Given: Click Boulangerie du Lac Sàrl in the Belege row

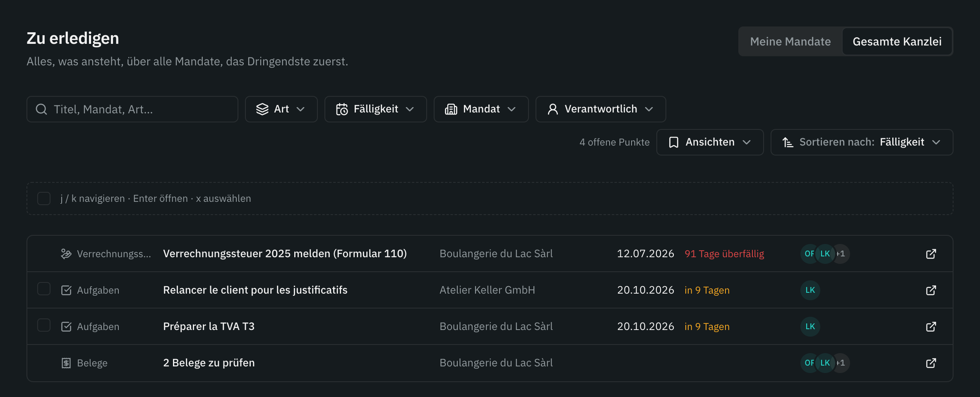Looking at the screenshot, I should (x=496, y=363).
